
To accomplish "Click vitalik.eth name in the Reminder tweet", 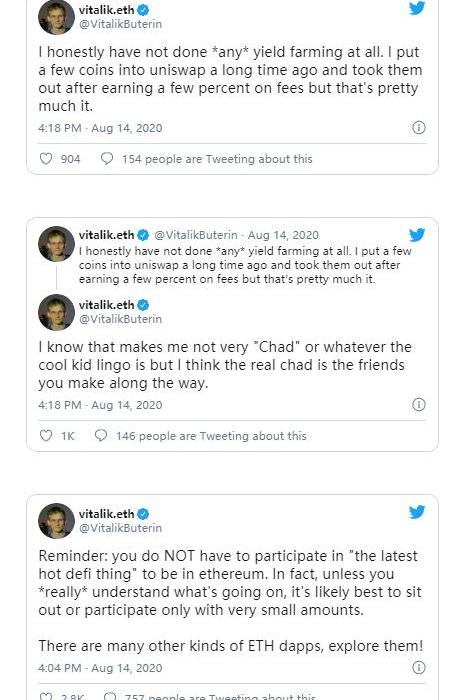I will point(106,514).
